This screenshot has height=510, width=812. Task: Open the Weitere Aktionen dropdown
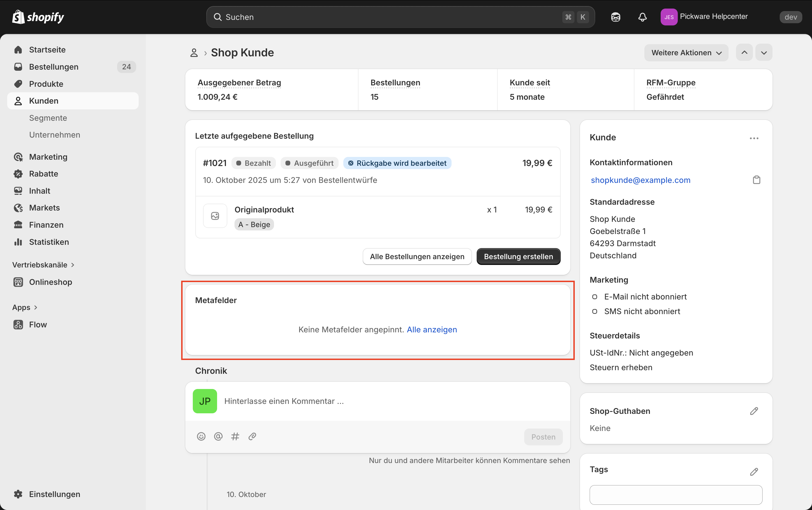686,52
